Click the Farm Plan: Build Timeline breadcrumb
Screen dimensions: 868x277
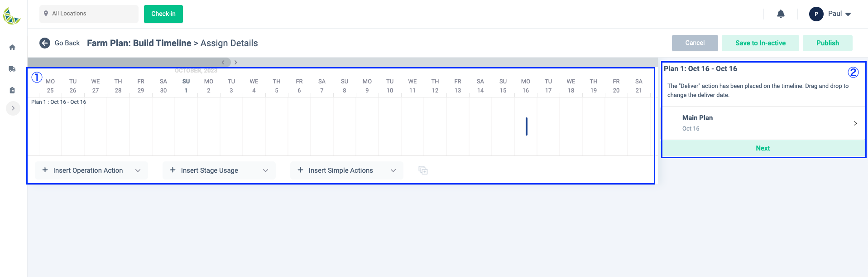click(139, 43)
